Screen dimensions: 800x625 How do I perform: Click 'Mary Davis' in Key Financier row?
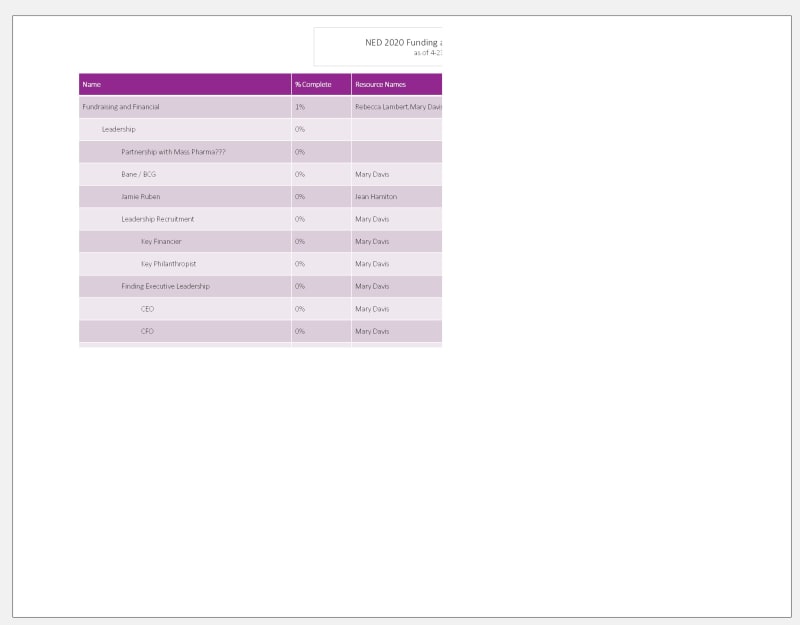372,242
